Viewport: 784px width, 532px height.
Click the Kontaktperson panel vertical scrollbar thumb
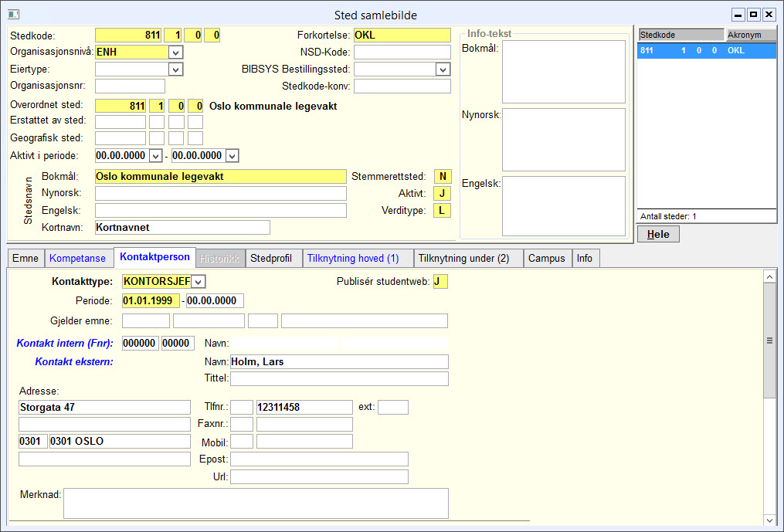click(x=769, y=341)
